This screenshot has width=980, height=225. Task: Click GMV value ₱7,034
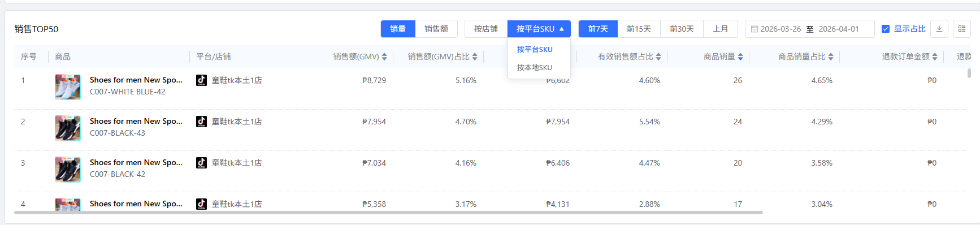coord(374,163)
